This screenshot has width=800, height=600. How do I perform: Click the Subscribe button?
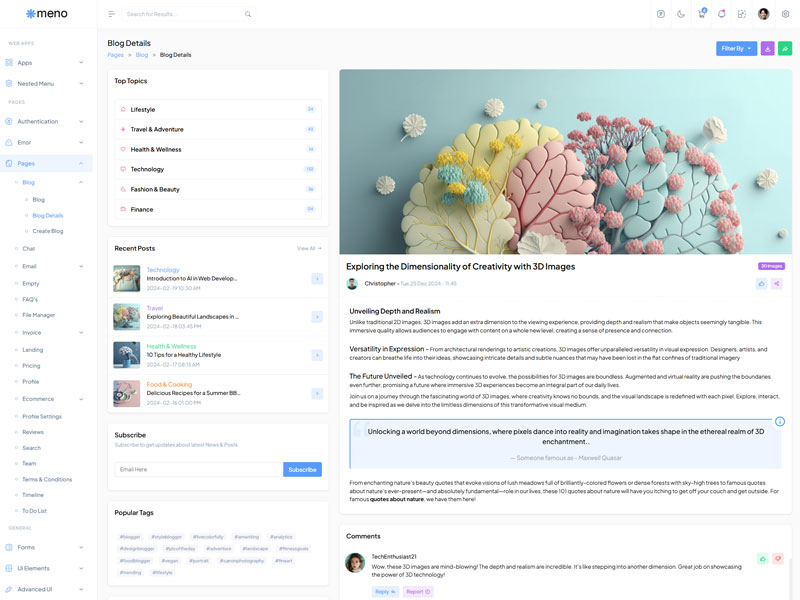(x=302, y=469)
